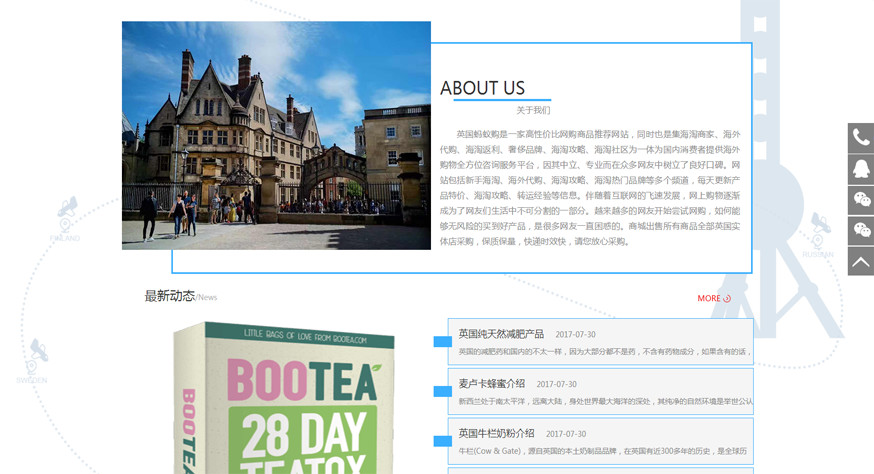Click the 关于我们 subtitle
Screen dimensions: 874x474
(533, 110)
